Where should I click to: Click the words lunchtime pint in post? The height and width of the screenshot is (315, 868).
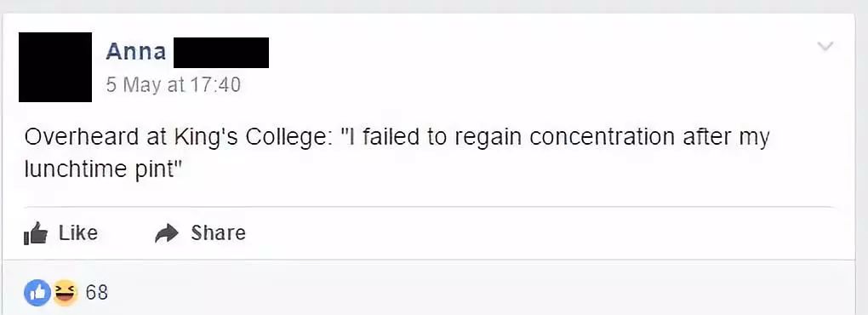click(102, 169)
